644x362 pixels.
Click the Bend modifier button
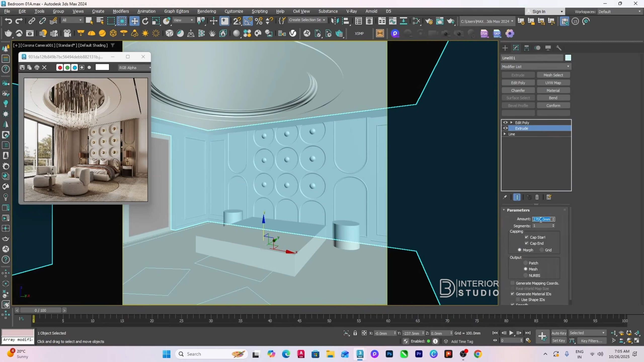pyautogui.click(x=553, y=98)
